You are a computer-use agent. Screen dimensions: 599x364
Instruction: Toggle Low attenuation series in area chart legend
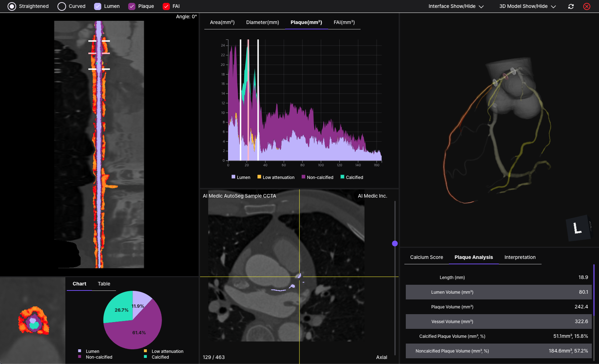pos(276,177)
